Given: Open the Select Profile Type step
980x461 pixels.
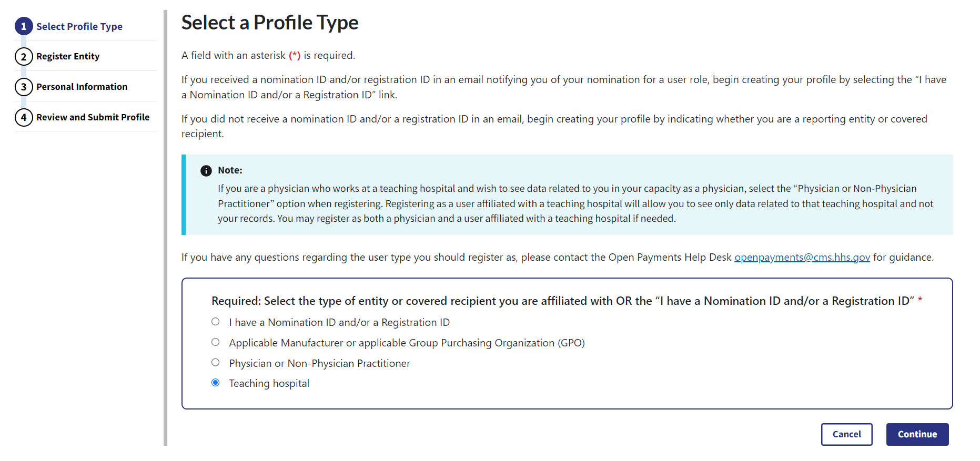Looking at the screenshot, I should (79, 26).
